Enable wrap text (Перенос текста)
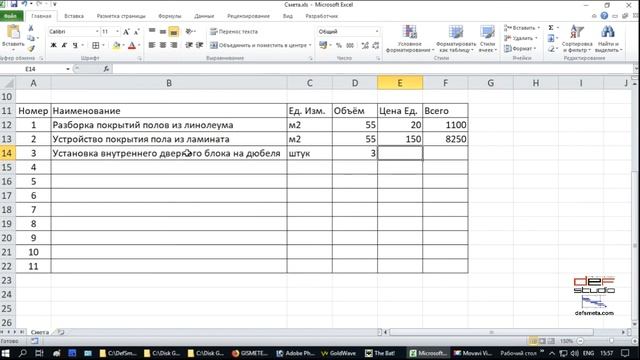 pos(234,31)
